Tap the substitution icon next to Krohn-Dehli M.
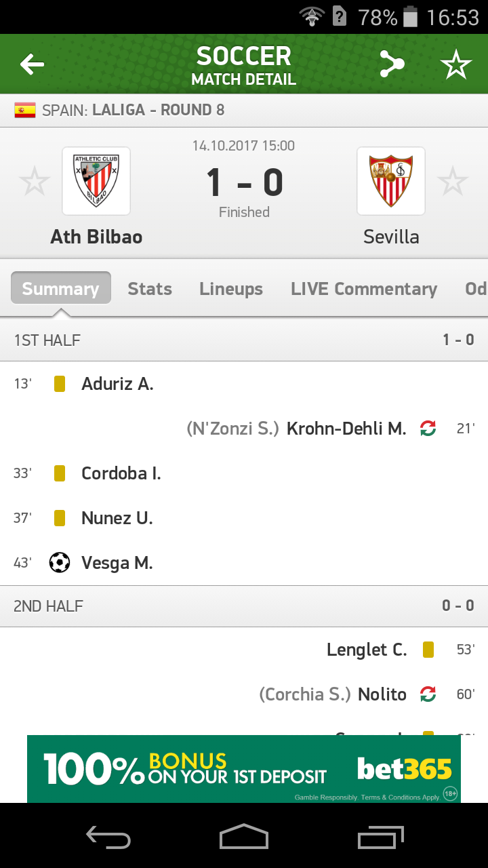 [428, 429]
